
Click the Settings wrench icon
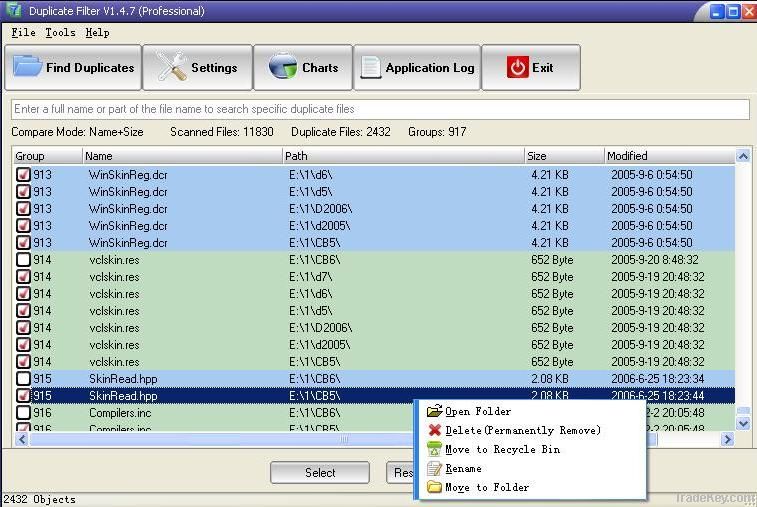pos(172,66)
